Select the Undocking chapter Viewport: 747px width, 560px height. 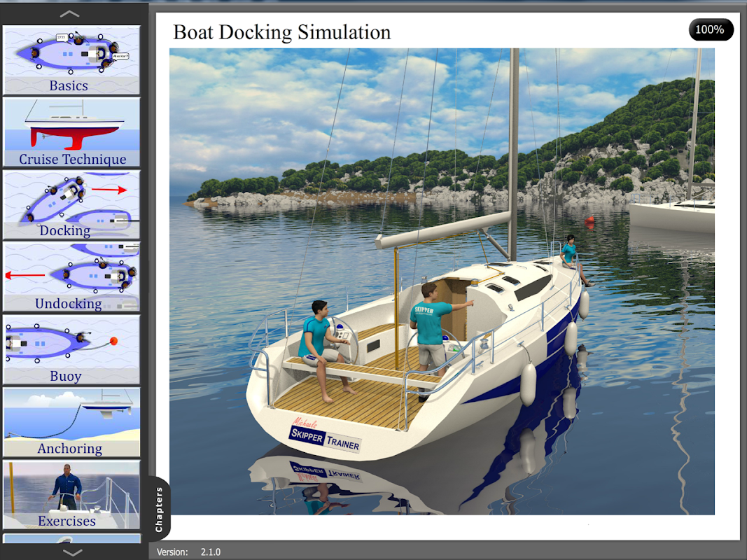[x=71, y=277]
